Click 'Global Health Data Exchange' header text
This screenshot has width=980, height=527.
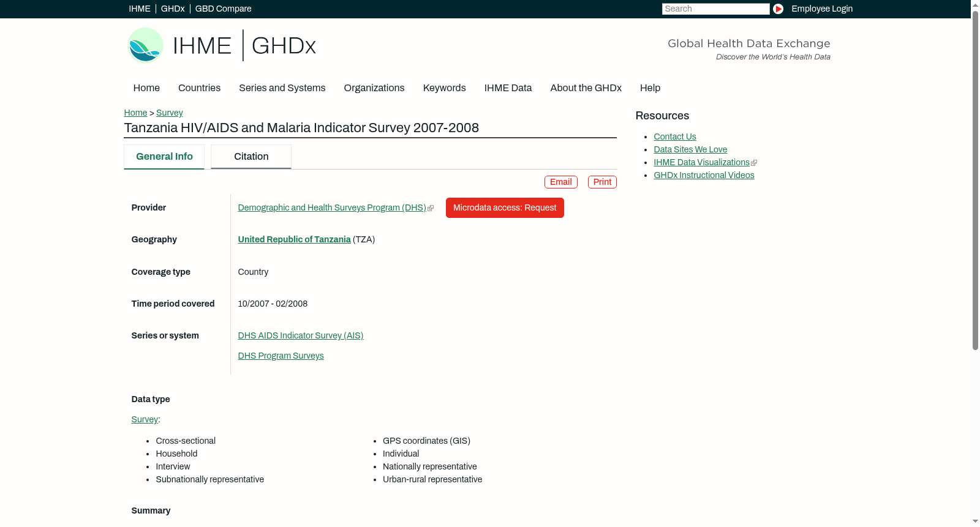pyautogui.click(x=748, y=43)
